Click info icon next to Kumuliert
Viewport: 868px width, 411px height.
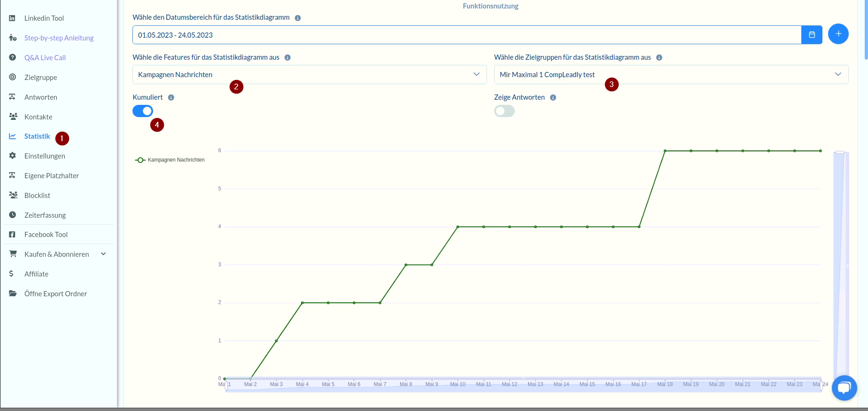click(171, 98)
